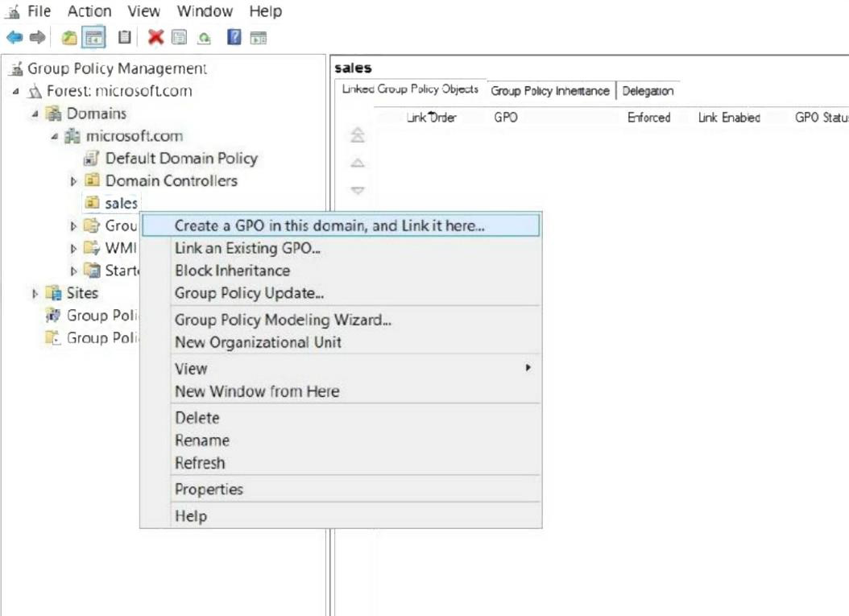Click the Group Policy Management root icon
The image size is (849, 616).
[17, 68]
